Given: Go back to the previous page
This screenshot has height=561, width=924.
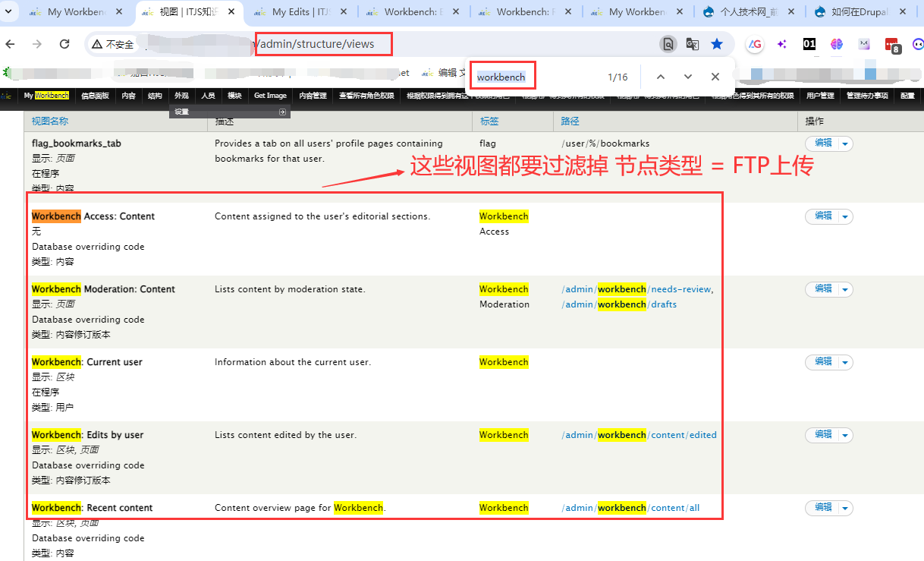Looking at the screenshot, I should point(10,44).
